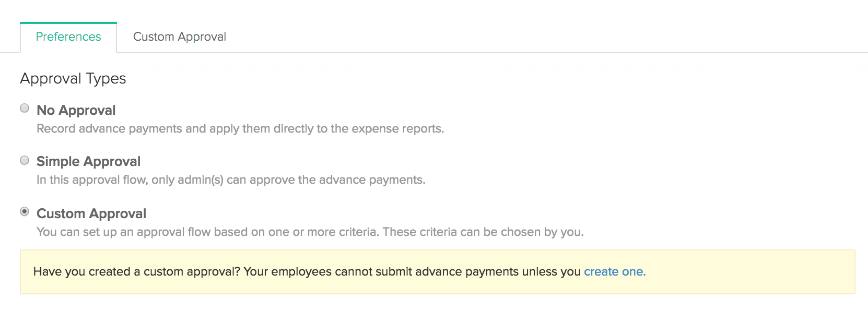
Task: Click "These criteria can be chosen by you" sentence
Action: coord(483,232)
